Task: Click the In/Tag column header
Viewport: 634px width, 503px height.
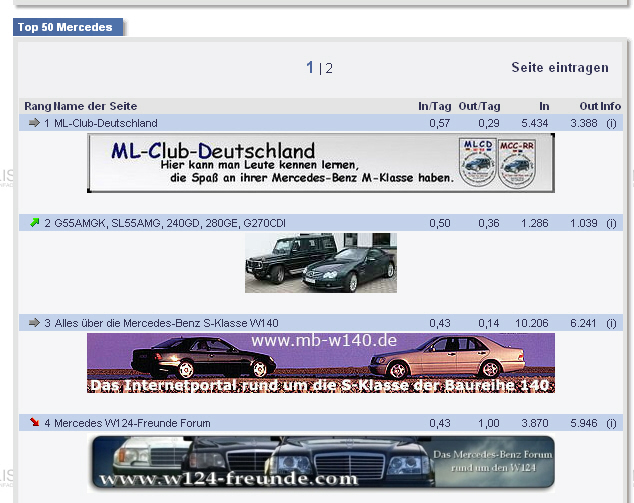Action: pos(435,106)
